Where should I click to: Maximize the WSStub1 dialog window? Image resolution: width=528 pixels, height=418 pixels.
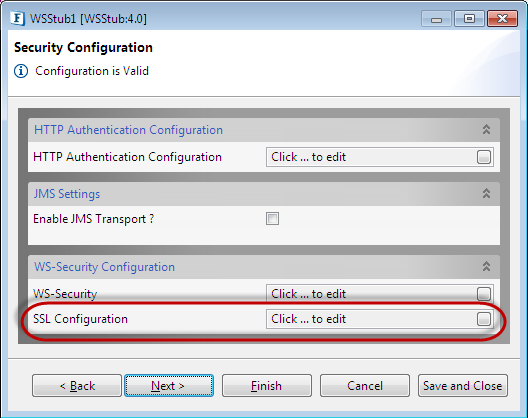click(469, 19)
